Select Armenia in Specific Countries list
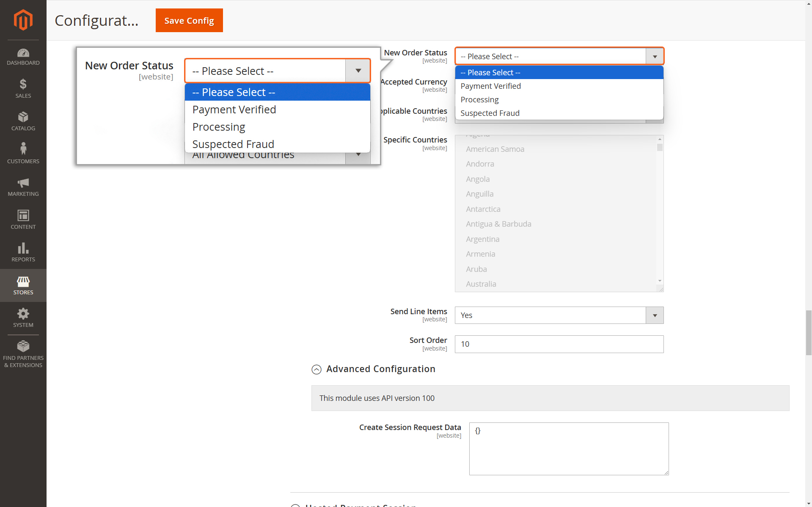The width and height of the screenshot is (812, 507). point(480,254)
